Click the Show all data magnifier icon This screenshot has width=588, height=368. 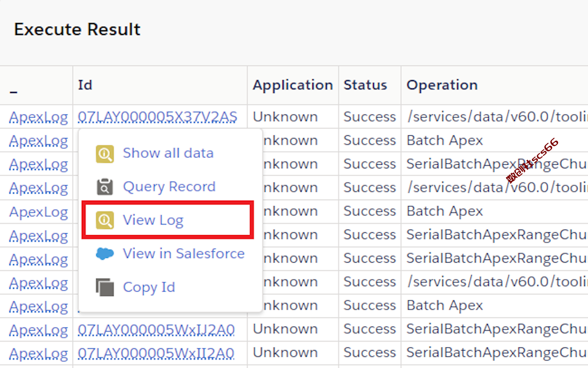click(x=105, y=154)
